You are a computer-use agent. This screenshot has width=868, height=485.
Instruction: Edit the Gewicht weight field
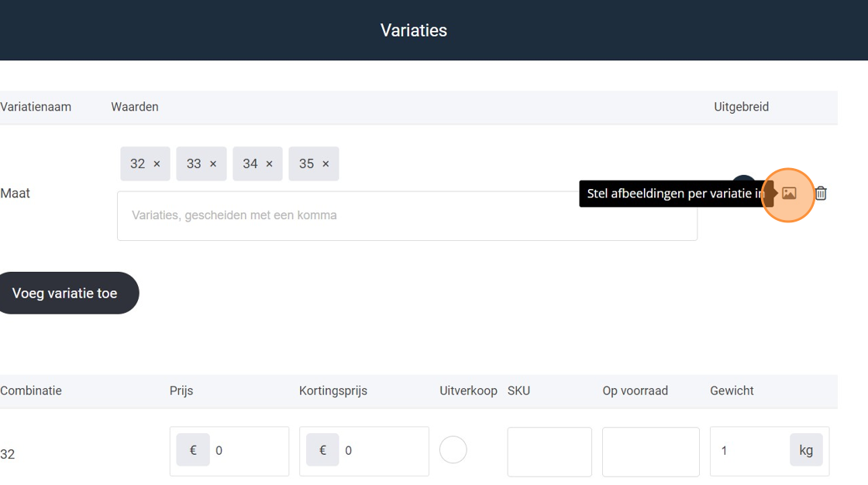(749, 451)
